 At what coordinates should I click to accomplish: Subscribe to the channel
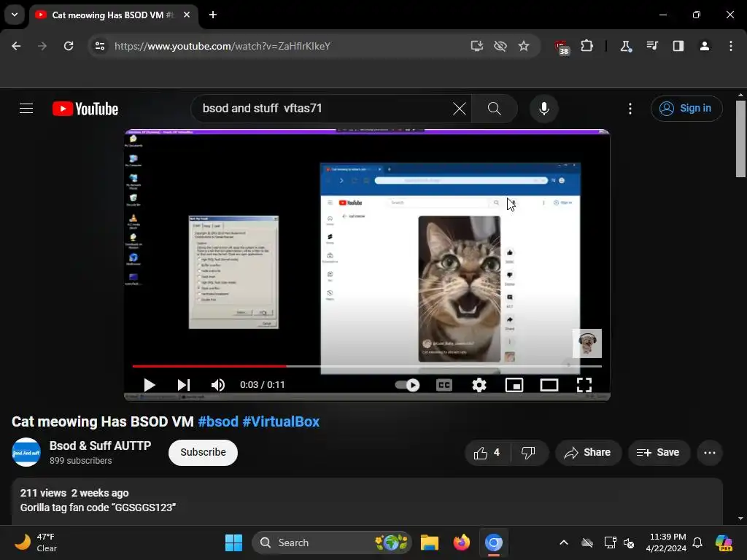tap(203, 452)
